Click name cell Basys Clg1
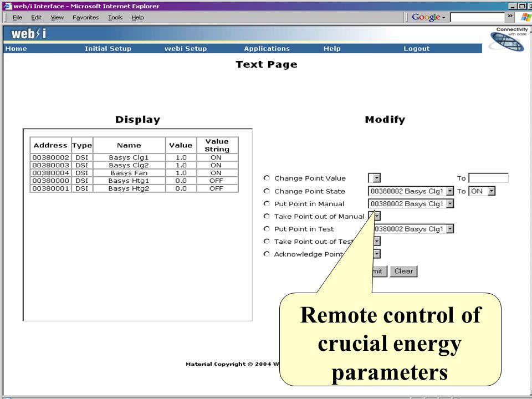This screenshot has height=399, width=532. point(129,157)
